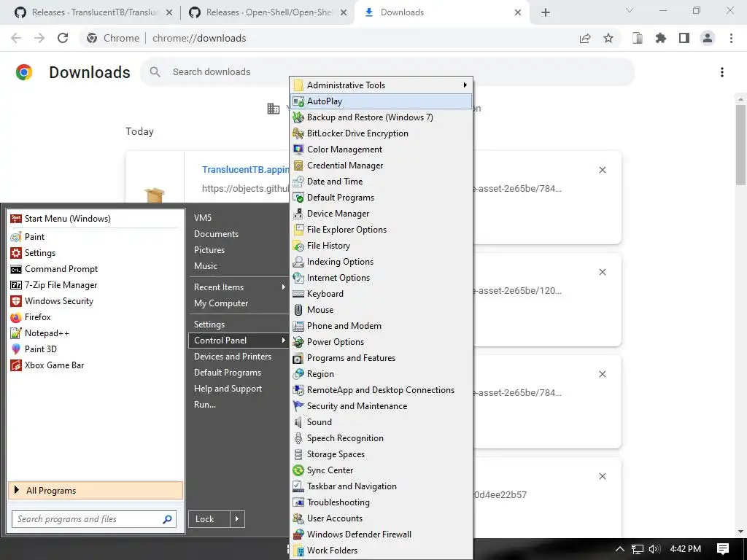Open Keyboard settings
Screen dimensions: 747x560
pos(381,293)
